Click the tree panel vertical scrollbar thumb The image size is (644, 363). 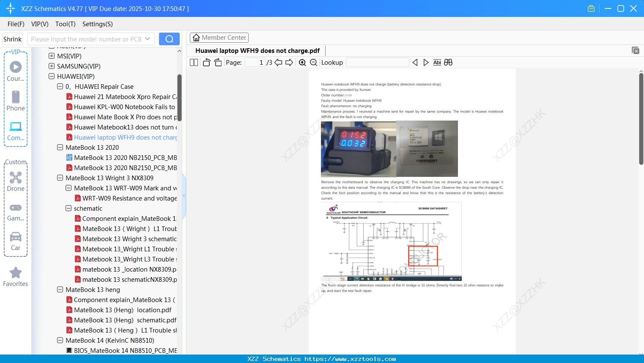tap(179, 98)
